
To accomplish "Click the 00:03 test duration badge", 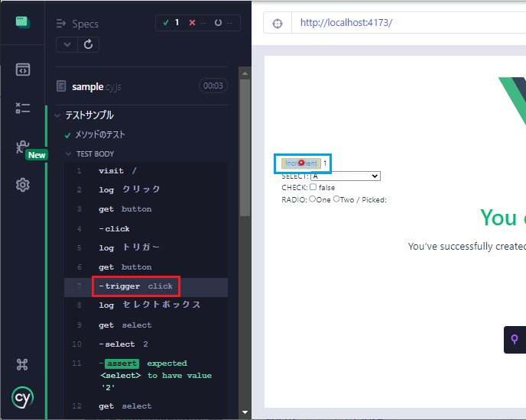I will coord(213,86).
